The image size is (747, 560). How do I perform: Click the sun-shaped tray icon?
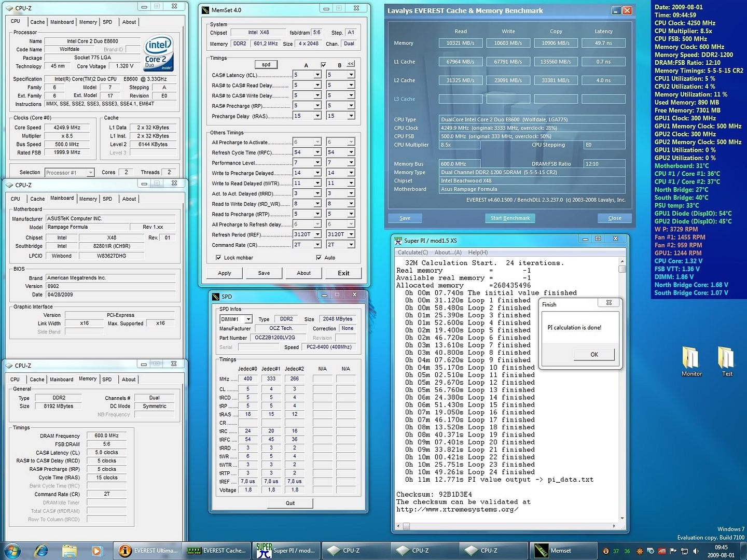(x=639, y=551)
